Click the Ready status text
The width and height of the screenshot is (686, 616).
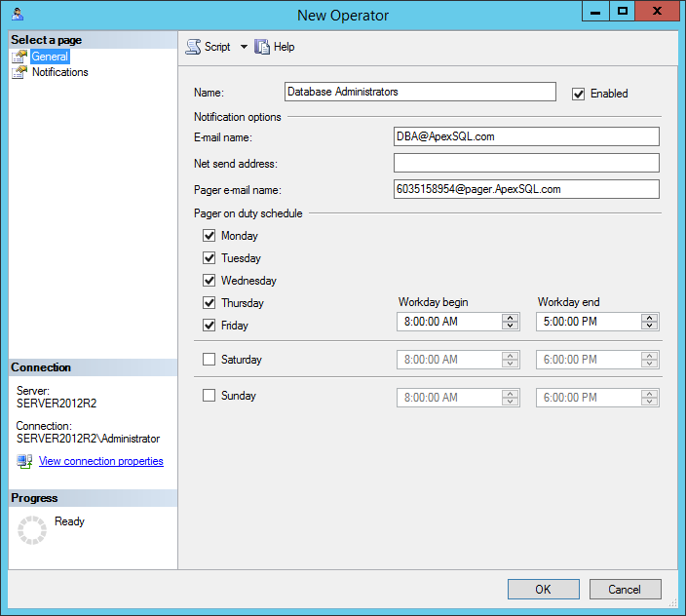pos(69,521)
